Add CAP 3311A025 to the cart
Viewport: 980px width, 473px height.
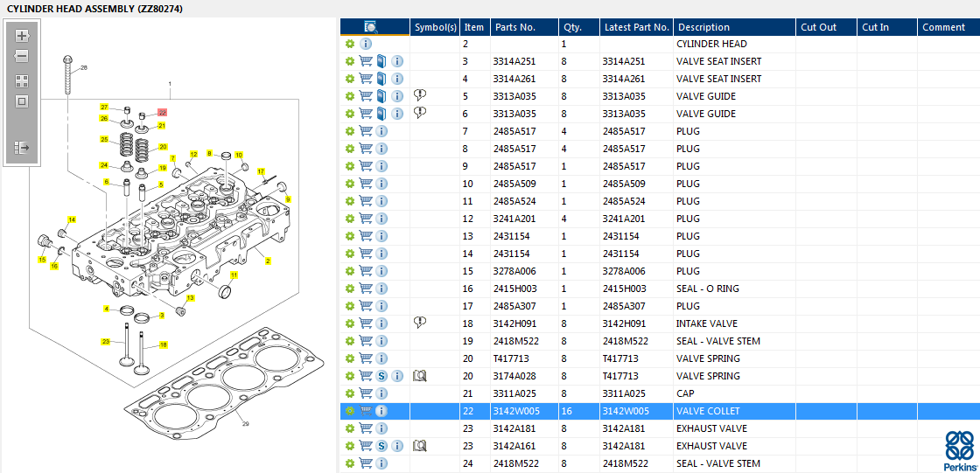367,393
